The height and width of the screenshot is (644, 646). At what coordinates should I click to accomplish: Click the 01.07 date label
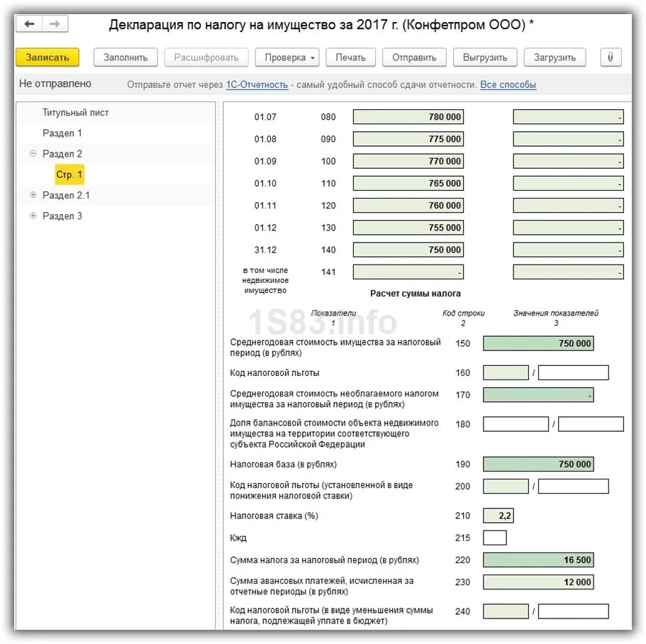265,117
